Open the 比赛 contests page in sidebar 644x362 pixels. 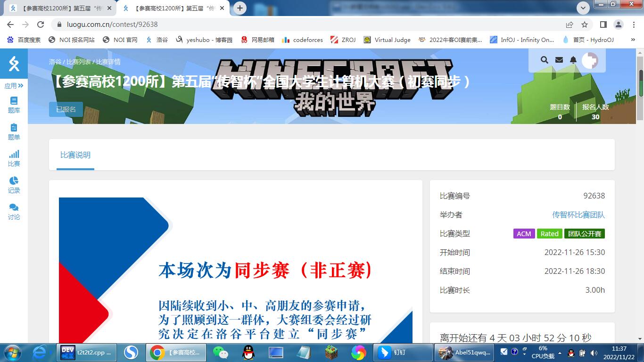coord(14,158)
